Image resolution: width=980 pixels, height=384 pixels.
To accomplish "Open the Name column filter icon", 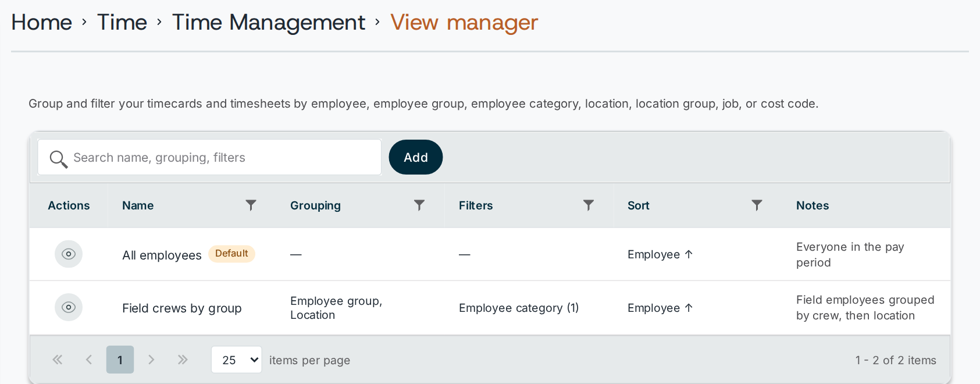I will tap(251, 205).
